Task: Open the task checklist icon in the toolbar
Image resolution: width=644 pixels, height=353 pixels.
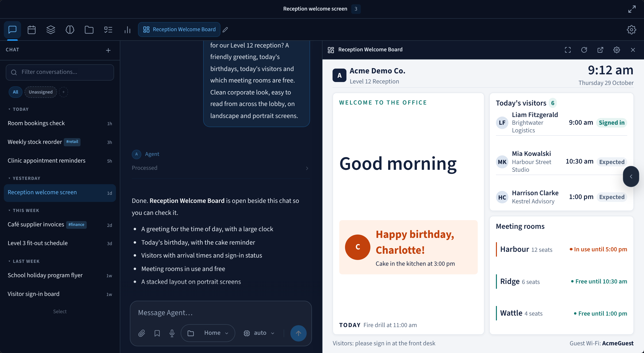Action: [x=108, y=29]
